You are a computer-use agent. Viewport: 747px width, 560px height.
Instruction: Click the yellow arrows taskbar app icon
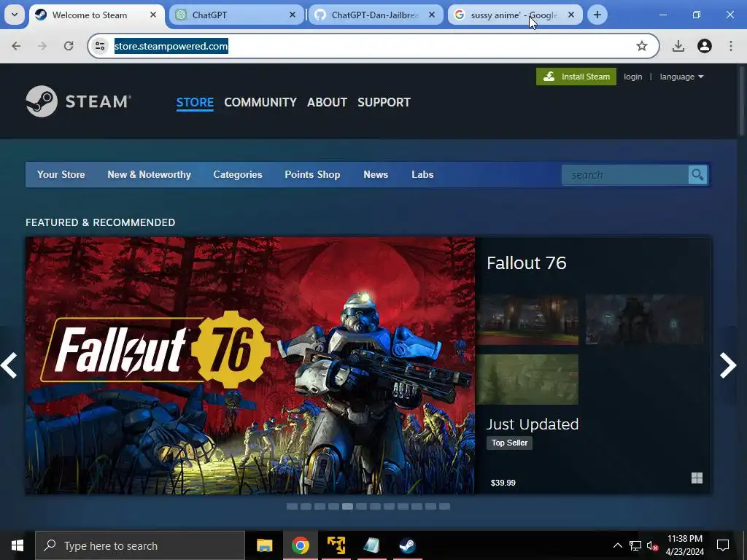click(336, 545)
